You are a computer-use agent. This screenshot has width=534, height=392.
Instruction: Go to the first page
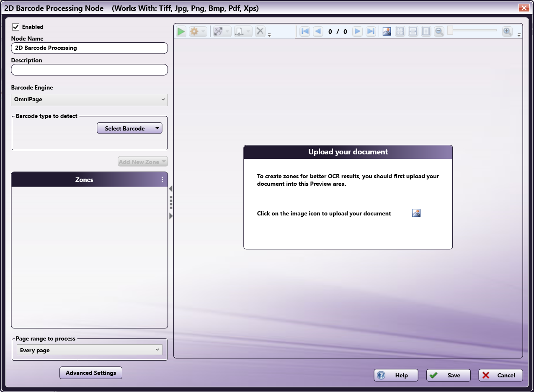pyautogui.click(x=305, y=31)
